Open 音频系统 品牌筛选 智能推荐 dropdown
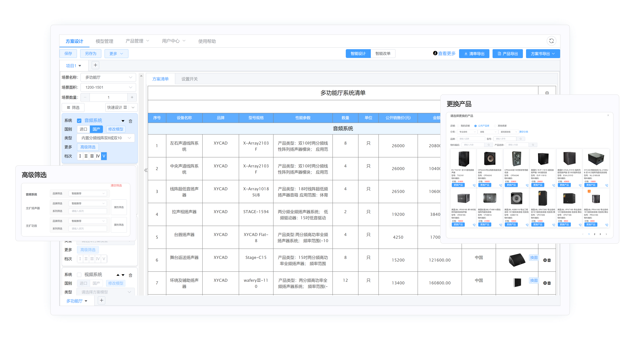This screenshot has height=340, width=644. point(88,193)
